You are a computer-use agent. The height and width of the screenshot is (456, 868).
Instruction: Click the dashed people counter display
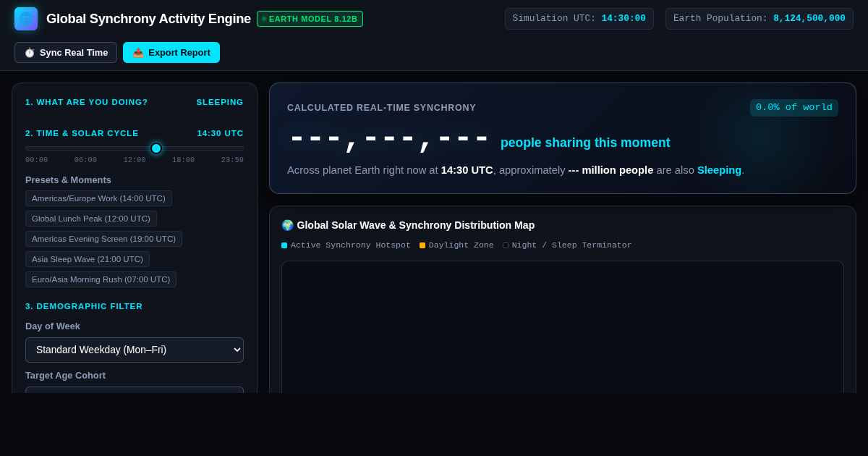389,140
